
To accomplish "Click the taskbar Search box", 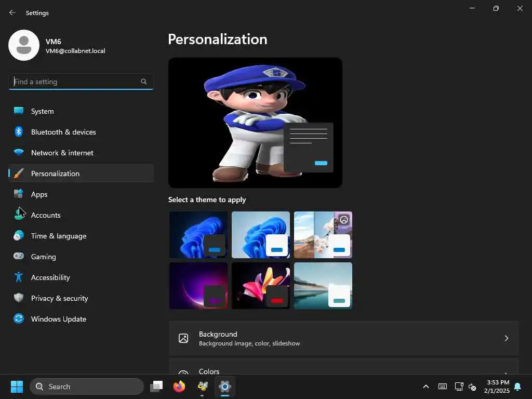I will coord(87,387).
